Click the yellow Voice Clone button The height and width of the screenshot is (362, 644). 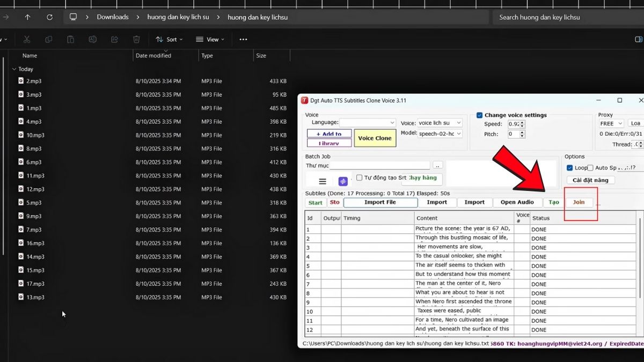pyautogui.click(x=375, y=138)
